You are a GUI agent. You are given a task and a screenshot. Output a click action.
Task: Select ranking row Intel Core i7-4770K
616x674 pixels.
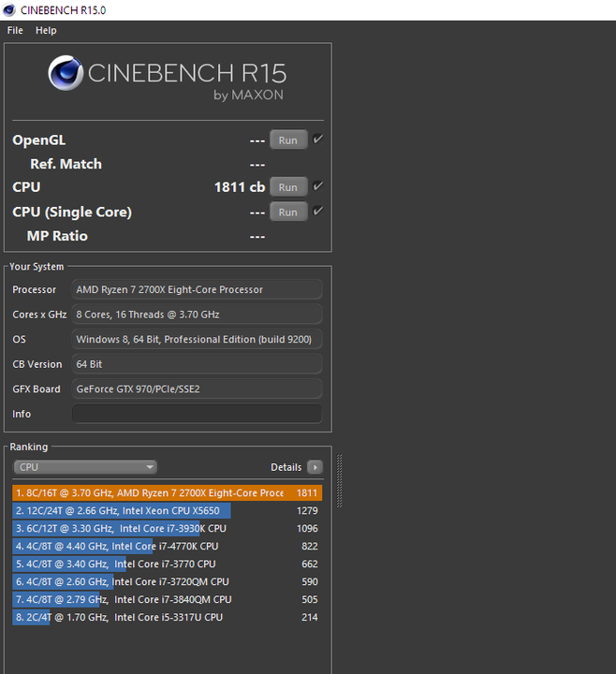[168, 547]
